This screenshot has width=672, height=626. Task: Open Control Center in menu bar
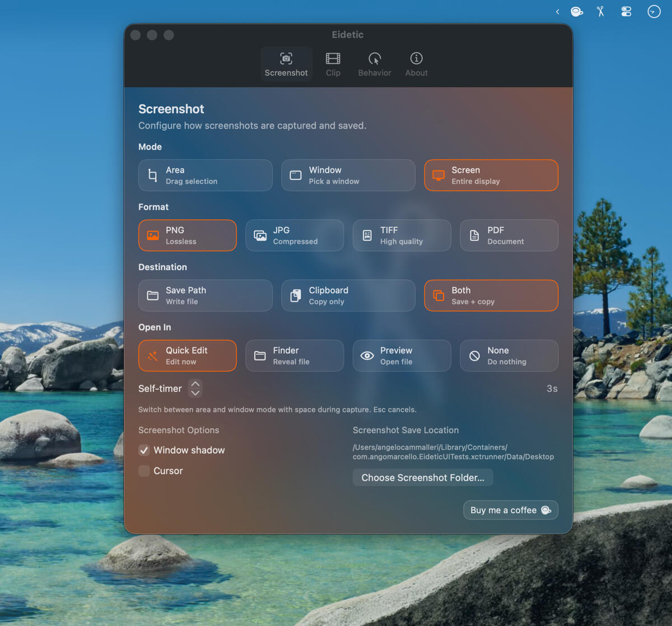(x=626, y=11)
